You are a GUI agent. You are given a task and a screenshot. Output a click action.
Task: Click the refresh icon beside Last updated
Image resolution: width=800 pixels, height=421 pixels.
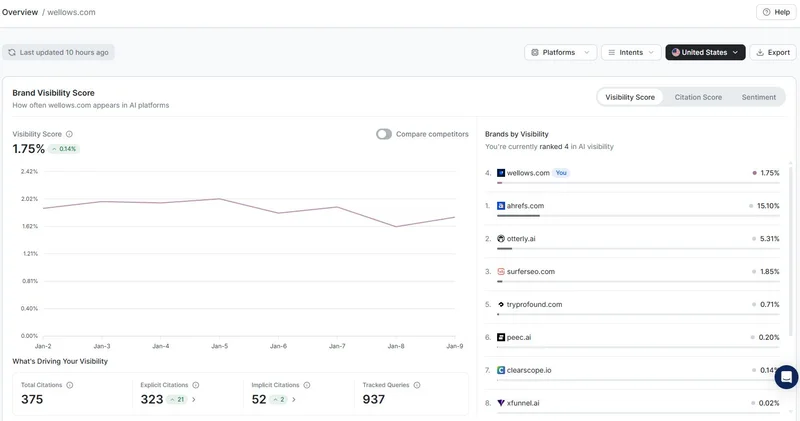12,52
